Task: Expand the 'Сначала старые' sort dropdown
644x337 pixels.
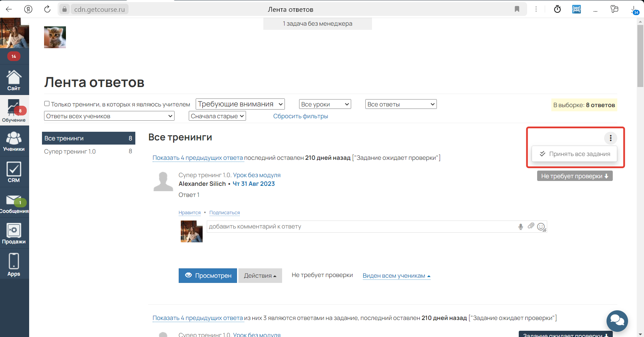Action: point(217,116)
